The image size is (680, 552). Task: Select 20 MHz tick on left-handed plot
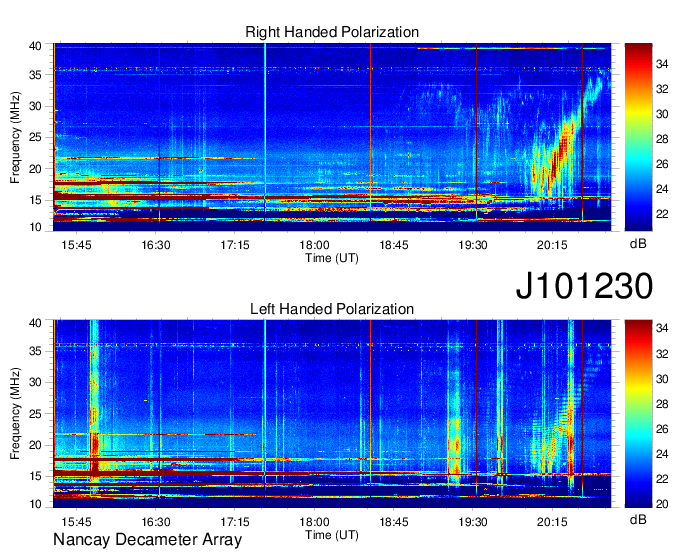click(36, 445)
